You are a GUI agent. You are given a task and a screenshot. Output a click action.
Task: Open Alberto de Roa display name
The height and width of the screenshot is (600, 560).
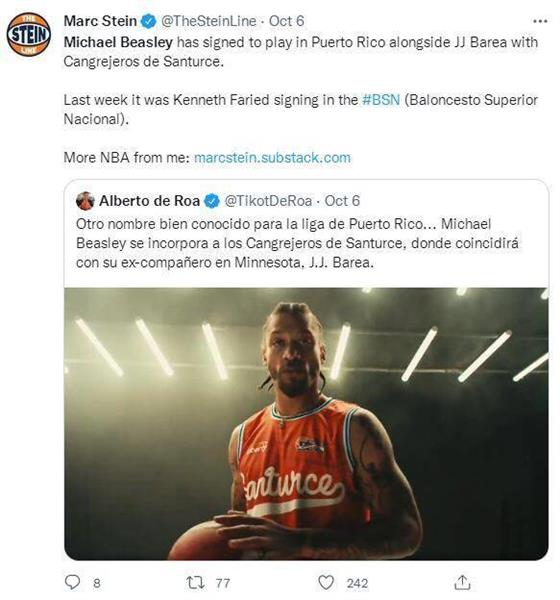click(x=149, y=201)
